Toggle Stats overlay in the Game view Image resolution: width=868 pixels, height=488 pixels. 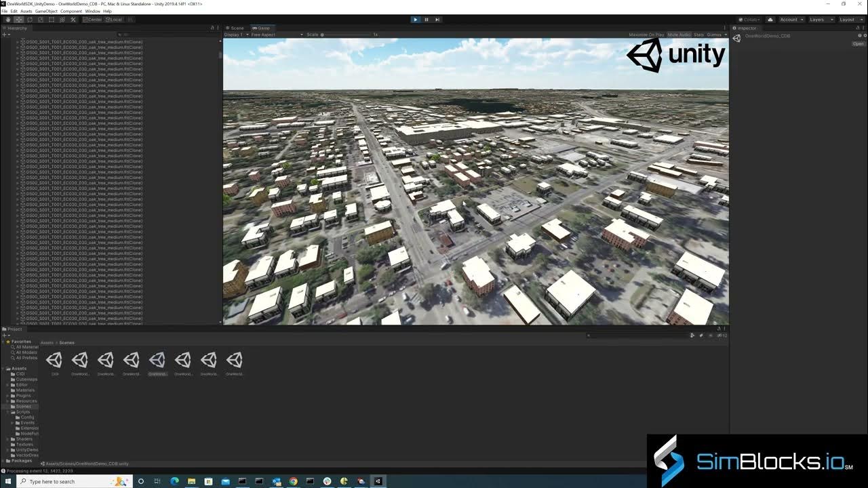coord(698,34)
